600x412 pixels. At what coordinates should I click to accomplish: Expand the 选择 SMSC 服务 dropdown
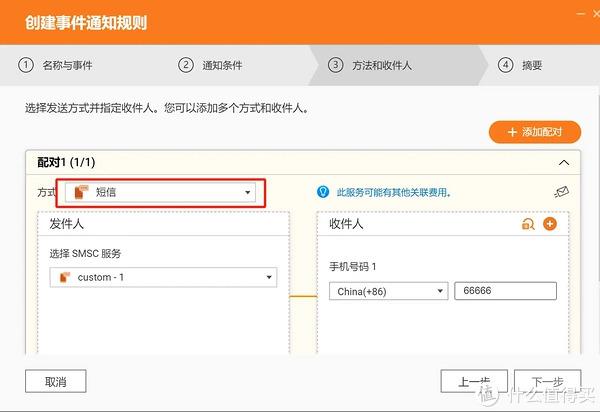pos(163,277)
